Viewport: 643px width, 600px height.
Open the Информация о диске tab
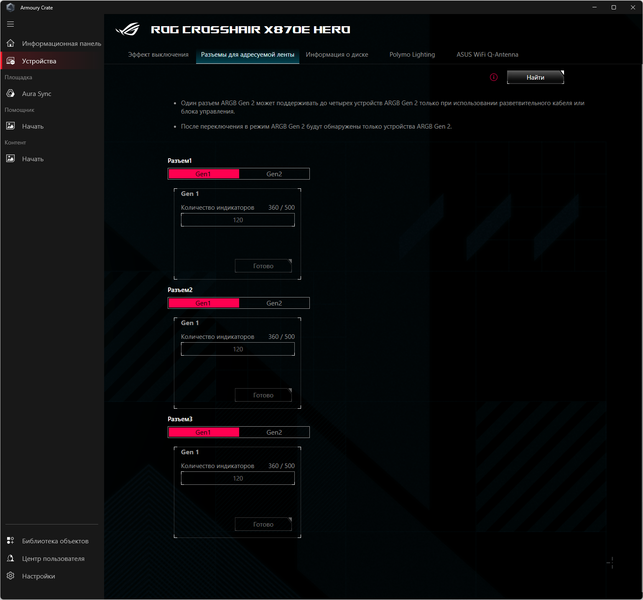click(x=337, y=55)
